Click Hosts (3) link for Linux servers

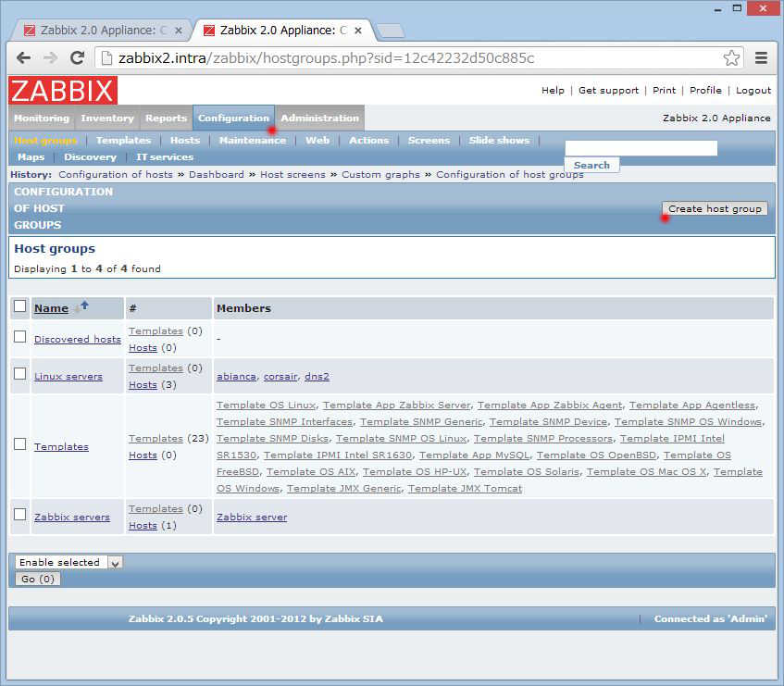[143, 385]
